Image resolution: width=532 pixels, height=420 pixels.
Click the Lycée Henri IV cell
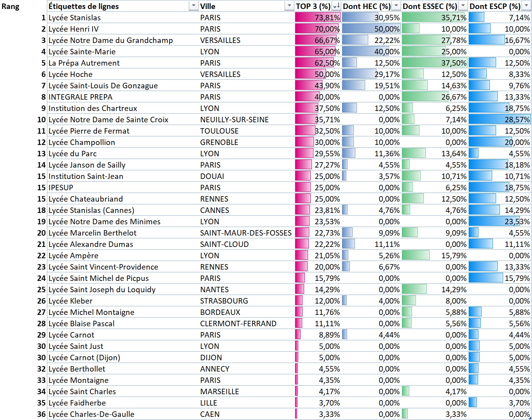(73, 29)
